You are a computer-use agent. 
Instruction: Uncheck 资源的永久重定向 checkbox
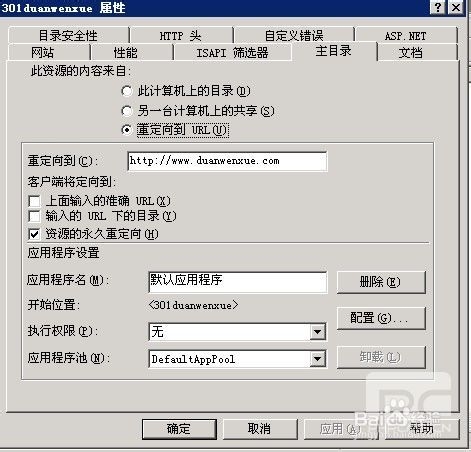coord(34,234)
